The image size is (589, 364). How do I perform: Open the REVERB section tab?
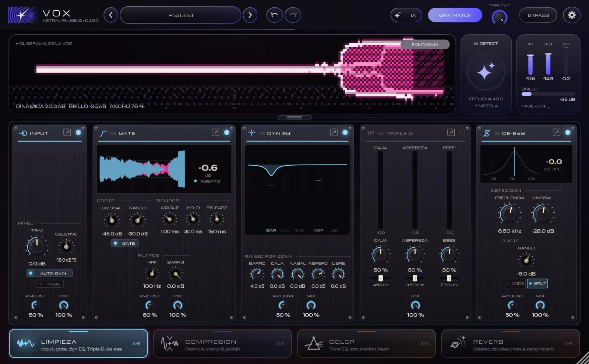(511, 344)
